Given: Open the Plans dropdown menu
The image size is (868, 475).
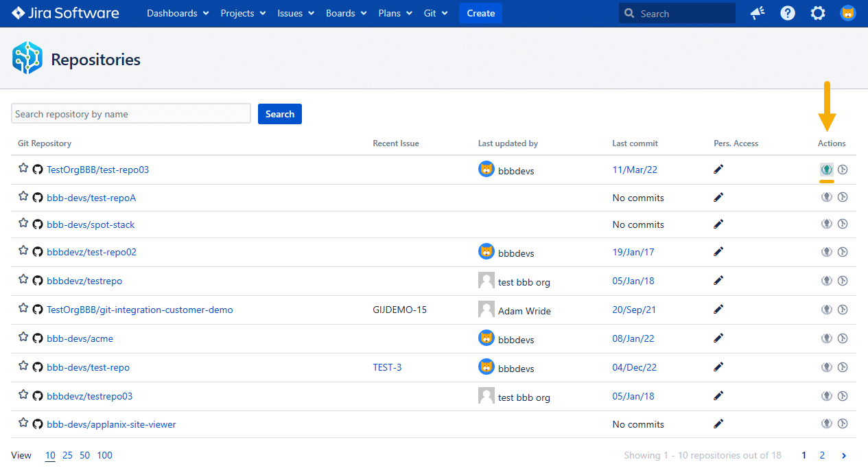Looking at the screenshot, I should pyautogui.click(x=395, y=13).
